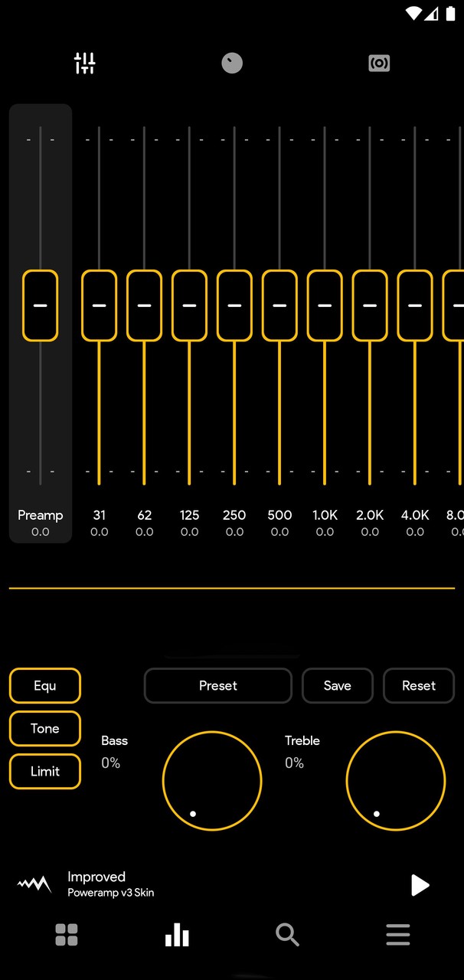464x980 pixels.
Task: Toggle the Tone button
Action: point(45,729)
